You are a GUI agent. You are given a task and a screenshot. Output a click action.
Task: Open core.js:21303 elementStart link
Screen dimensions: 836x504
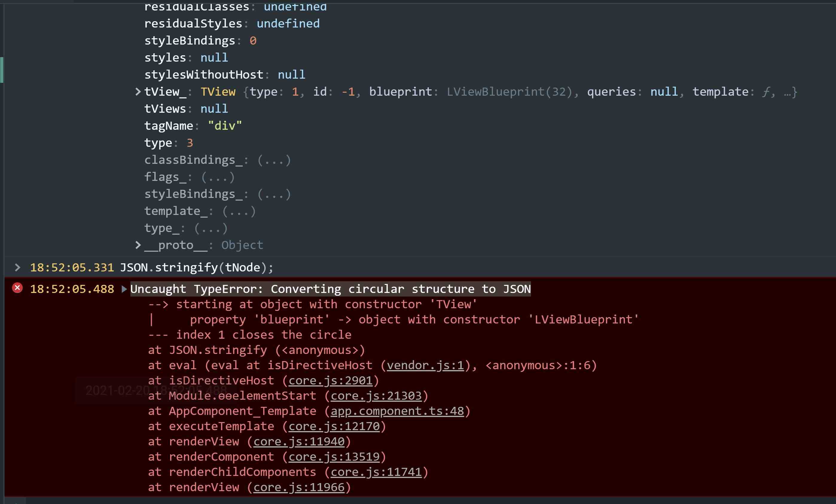(x=376, y=396)
